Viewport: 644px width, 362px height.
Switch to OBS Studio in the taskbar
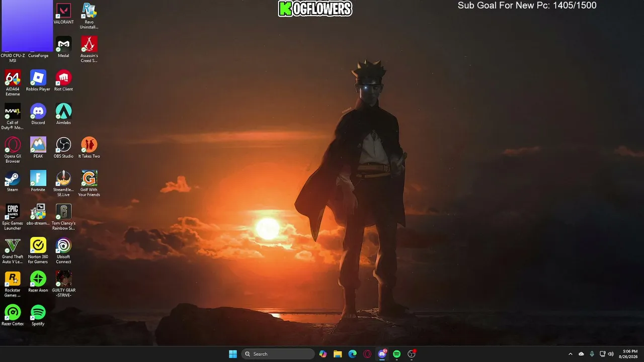click(x=412, y=354)
